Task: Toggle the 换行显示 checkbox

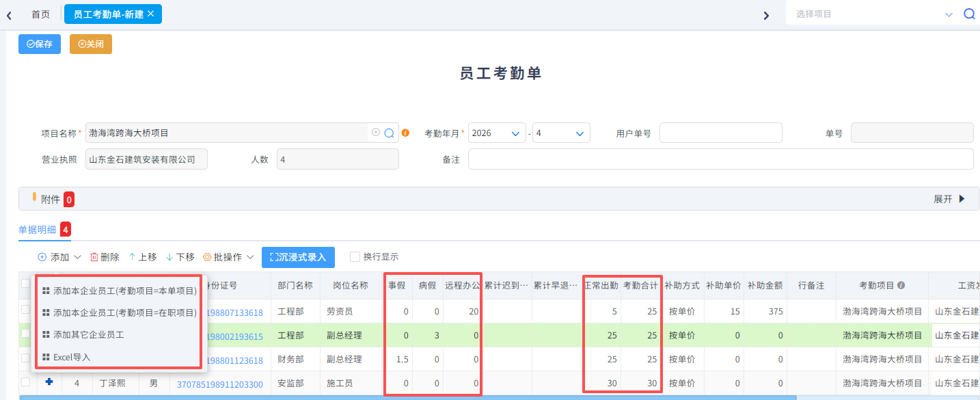Action: point(355,257)
